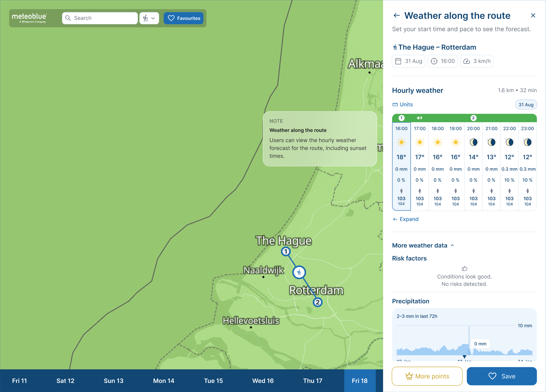Click map waypoint 2 at Rotterdam
The height and width of the screenshot is (392, 546).
(318, 302)
